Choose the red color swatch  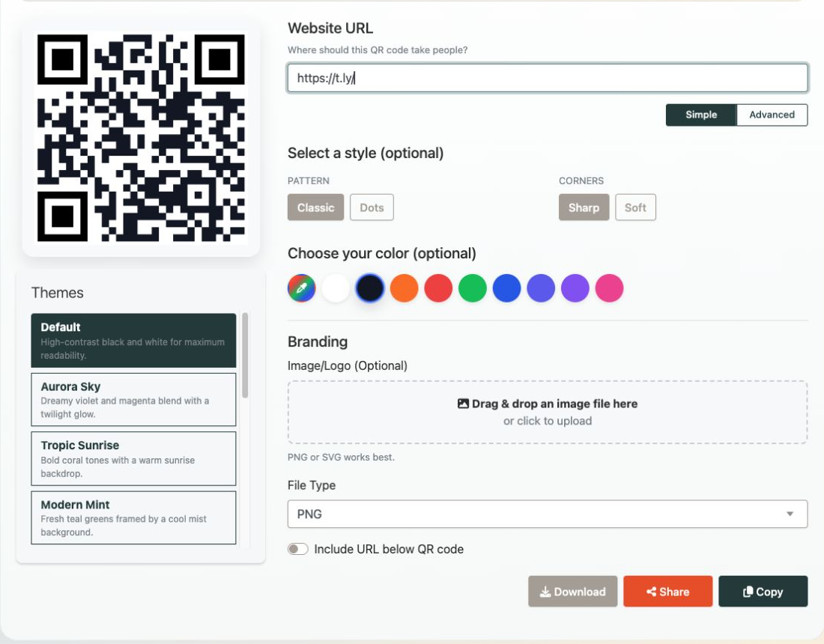tap(438, 288)
